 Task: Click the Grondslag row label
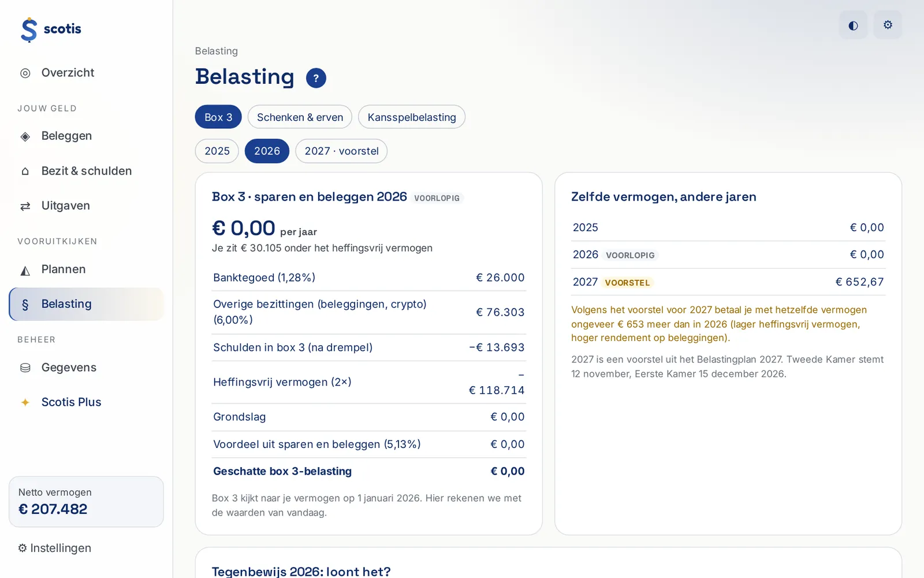pyautogui.click(x=240, y=417)
